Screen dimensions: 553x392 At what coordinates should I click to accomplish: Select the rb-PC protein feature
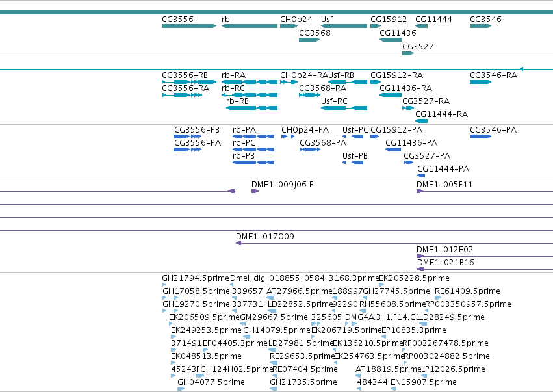pos(253,150)
